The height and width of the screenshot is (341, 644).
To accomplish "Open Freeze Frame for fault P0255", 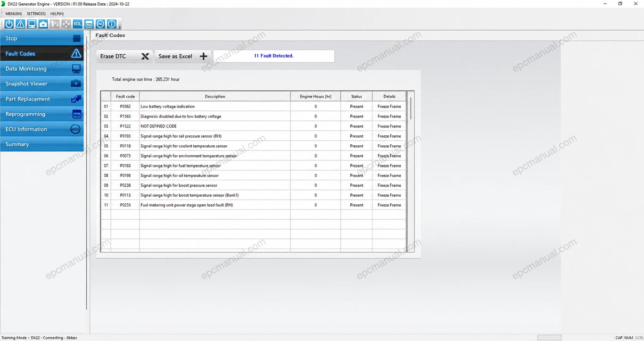I will [389, 205].
